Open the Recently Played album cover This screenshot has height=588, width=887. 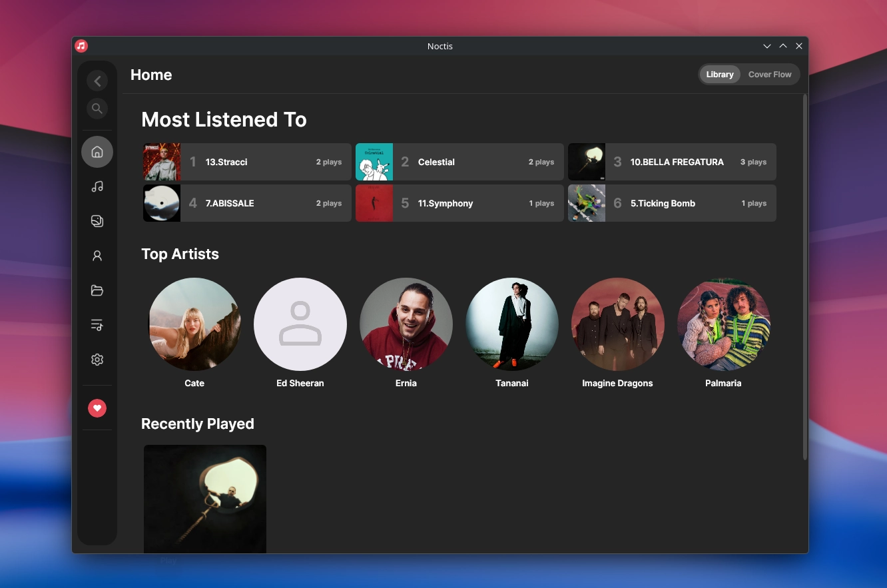205,499
